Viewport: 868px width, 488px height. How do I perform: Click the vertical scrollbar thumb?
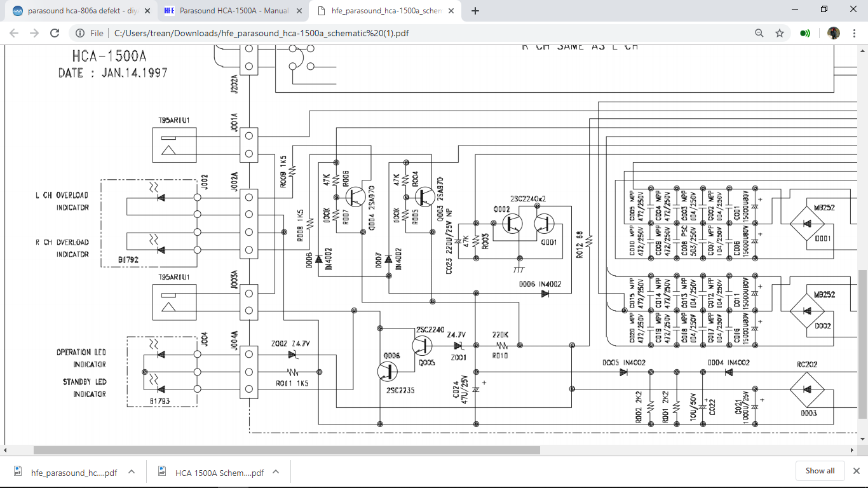coord(862,344)
